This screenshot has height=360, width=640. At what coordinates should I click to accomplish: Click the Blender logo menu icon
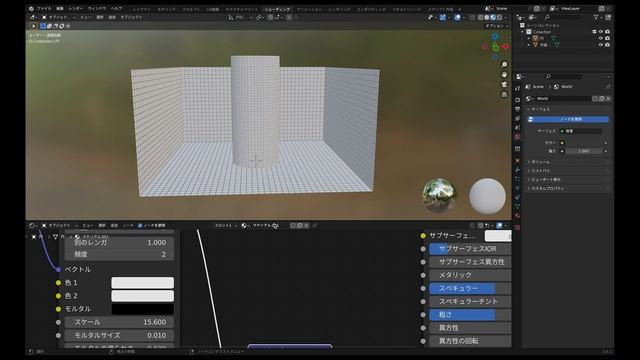click(x=31, y=8)
